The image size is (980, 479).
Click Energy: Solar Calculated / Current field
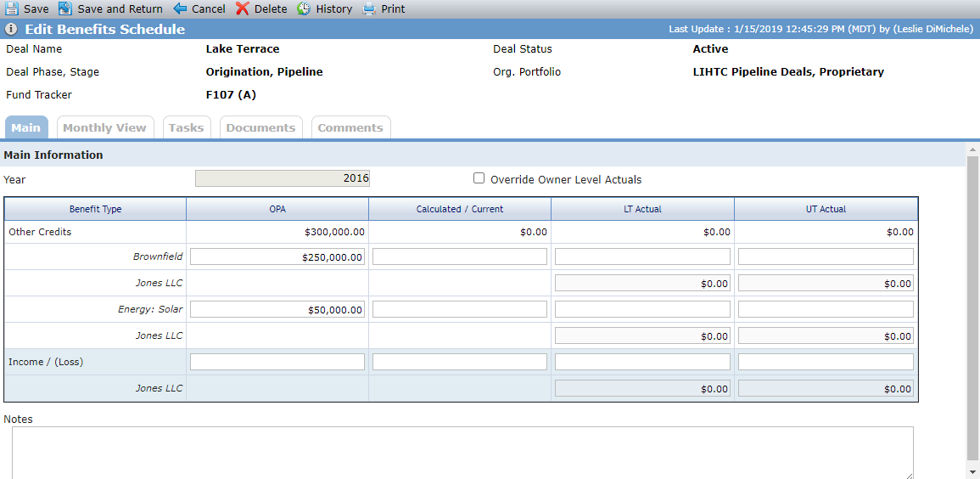460,309
